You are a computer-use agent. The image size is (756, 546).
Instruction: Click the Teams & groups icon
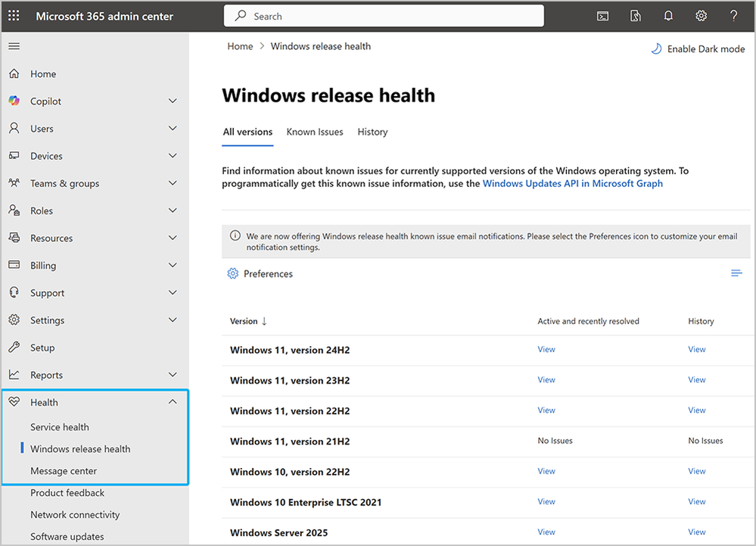[14, 183]
